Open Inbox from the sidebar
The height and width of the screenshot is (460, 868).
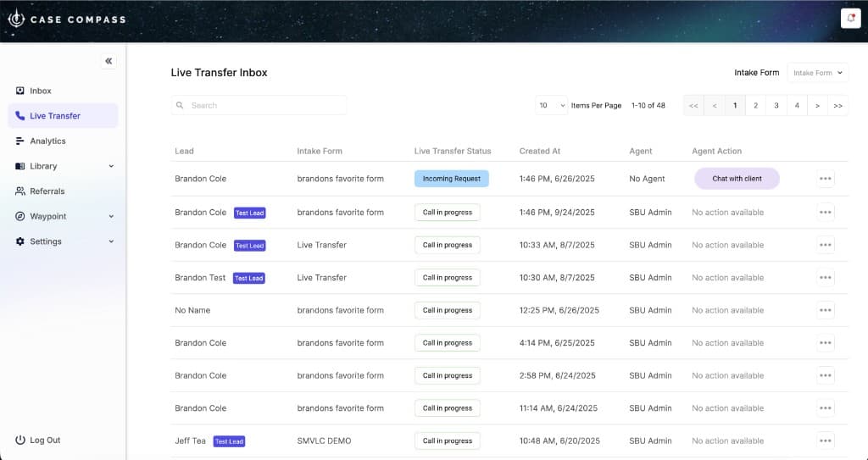click(41, 91)
